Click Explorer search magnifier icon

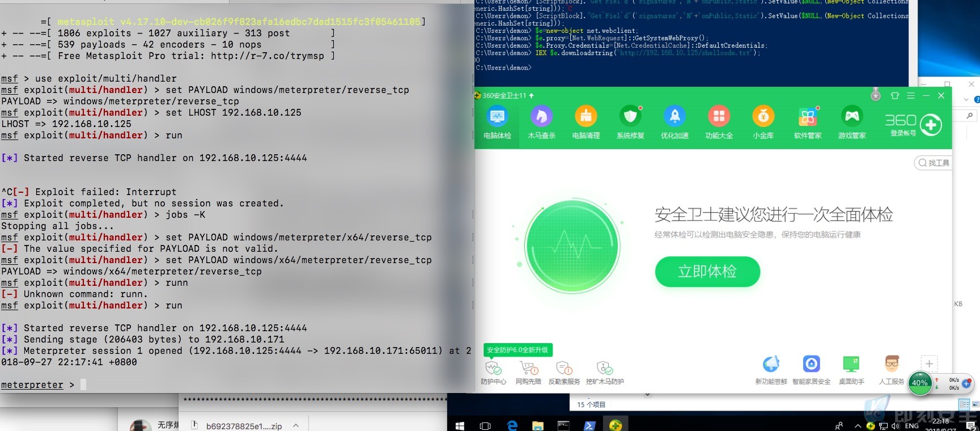click(970, 115)
